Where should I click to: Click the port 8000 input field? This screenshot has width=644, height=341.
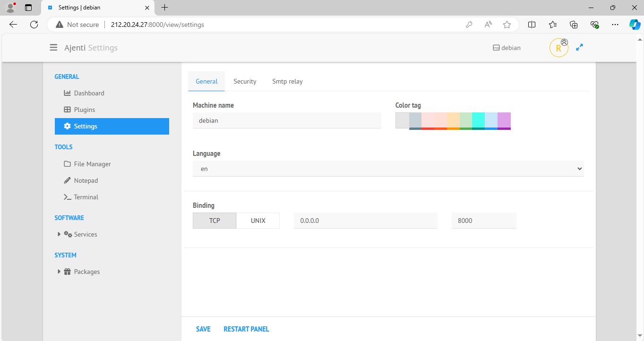click(484, 221)
